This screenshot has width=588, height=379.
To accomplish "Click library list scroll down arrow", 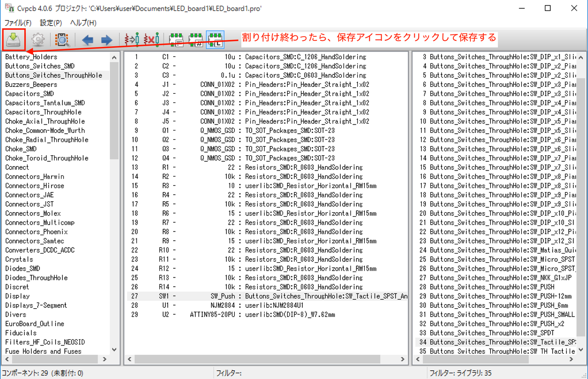I will point(114,350).
